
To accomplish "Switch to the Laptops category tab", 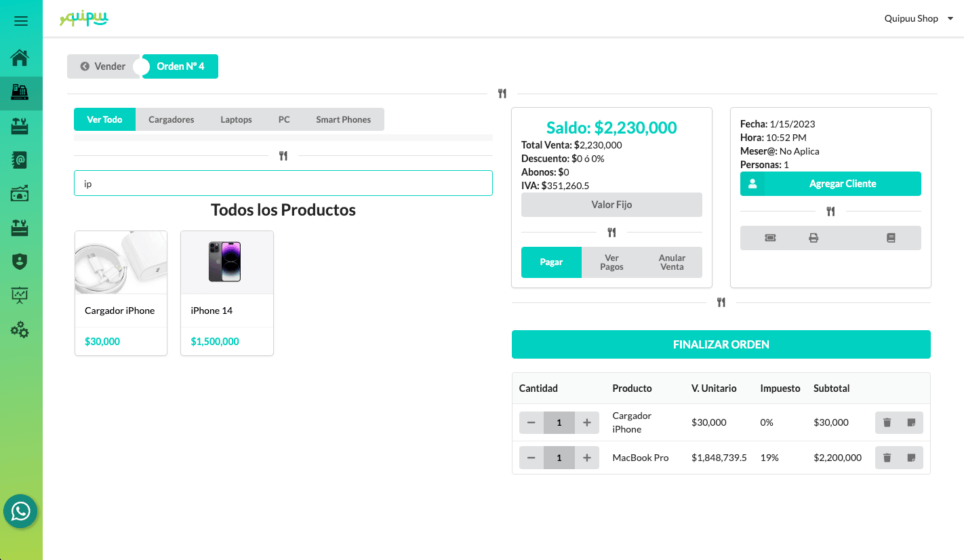I will 236,120.
